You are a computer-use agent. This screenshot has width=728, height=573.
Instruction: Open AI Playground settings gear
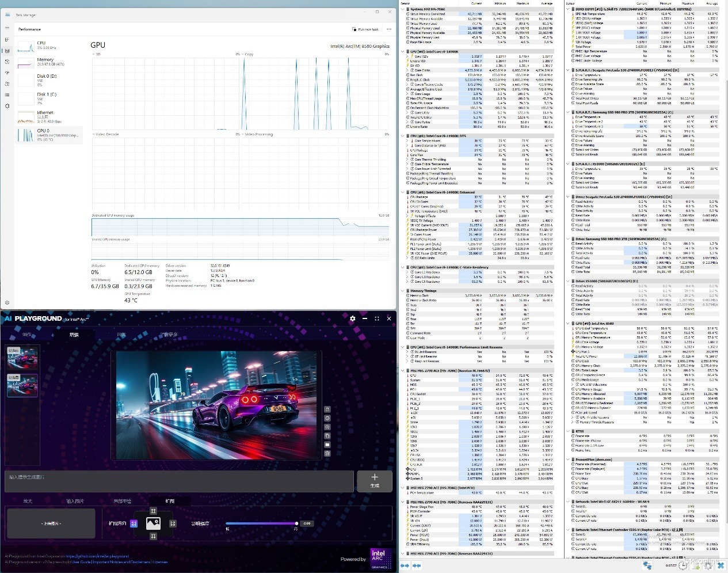coord(353,318)
